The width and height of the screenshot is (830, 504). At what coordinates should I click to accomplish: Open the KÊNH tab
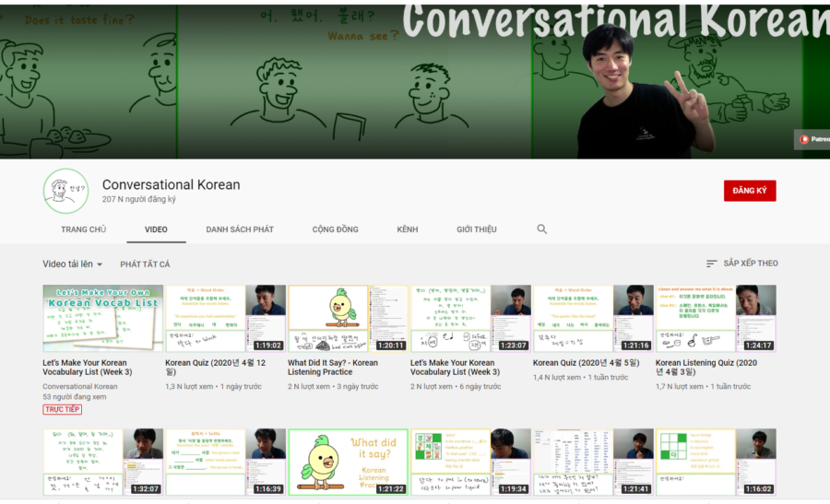[408, 229]
